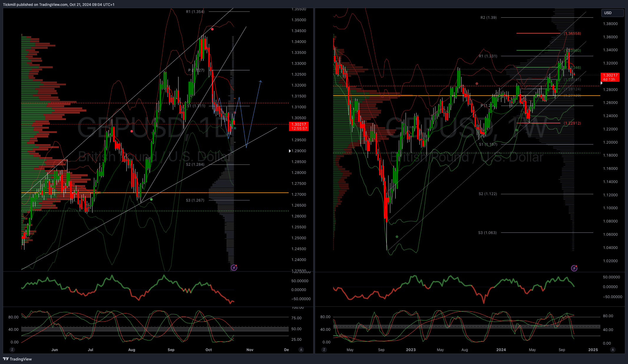
Task: Click the 75.00 value on daily stochastic axis
Action: (x=296, y=318)
